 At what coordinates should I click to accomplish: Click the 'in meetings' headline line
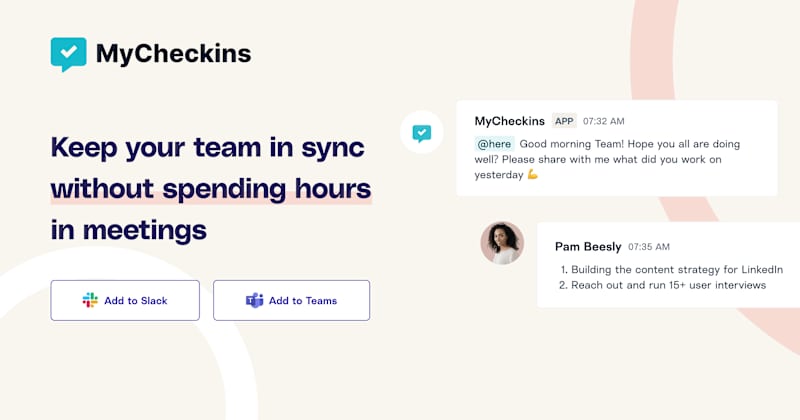point(129,230)
